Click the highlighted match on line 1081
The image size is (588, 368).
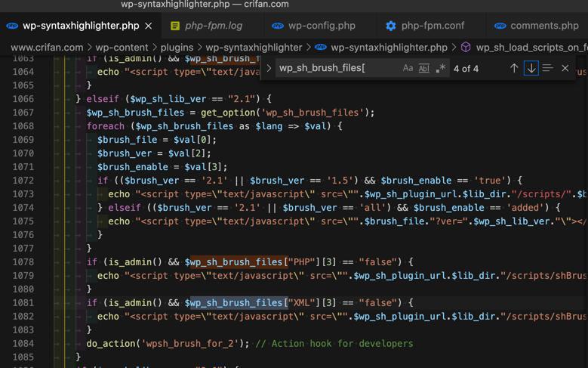pyautogui.click(x=239, y=303)
